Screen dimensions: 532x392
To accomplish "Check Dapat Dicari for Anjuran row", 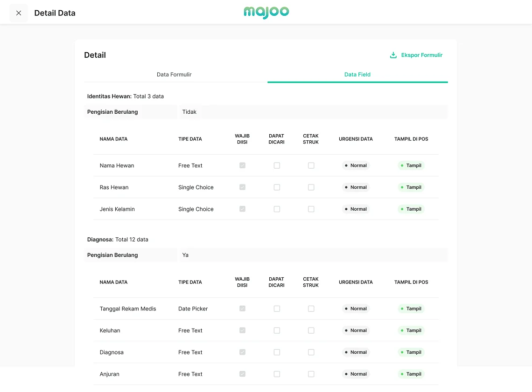I will click(277, 374).
